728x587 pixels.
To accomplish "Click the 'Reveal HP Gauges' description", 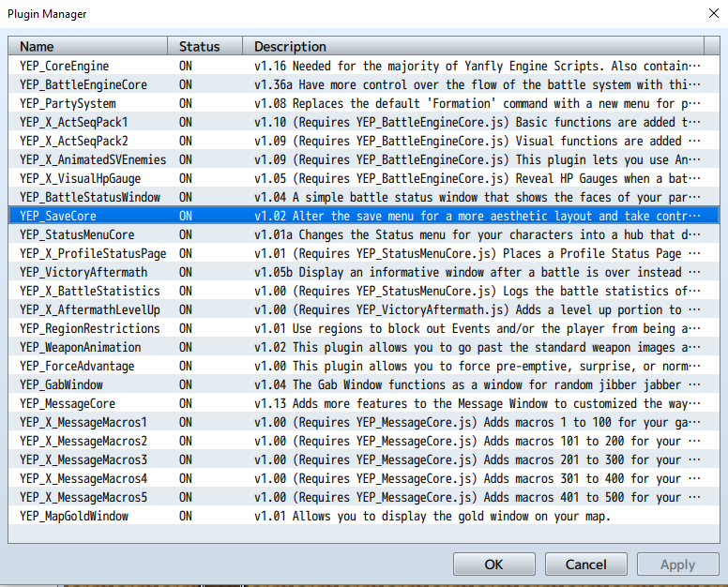I will (478, 179).
